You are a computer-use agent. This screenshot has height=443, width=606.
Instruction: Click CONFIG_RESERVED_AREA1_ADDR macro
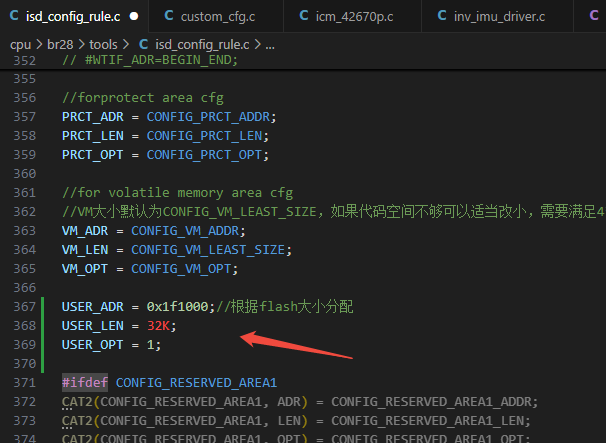click(x=431, y=402)
